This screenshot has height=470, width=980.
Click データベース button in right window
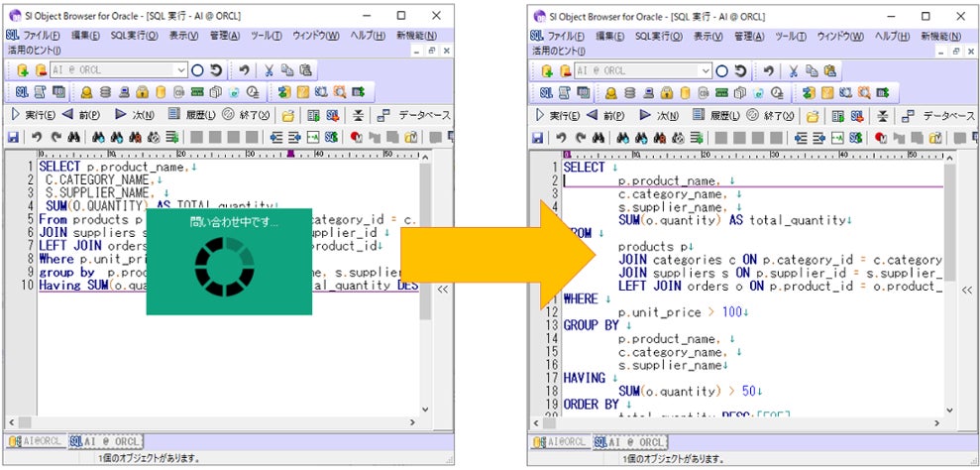tap(938, 115)
